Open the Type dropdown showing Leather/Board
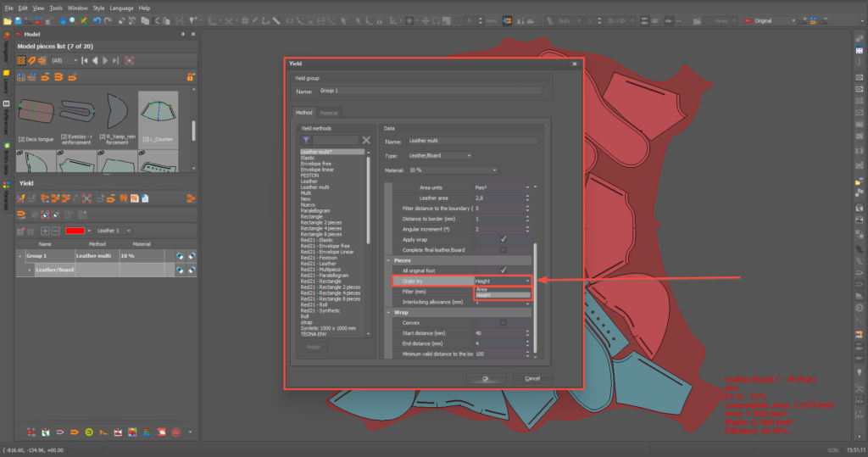 click(439, 155)
